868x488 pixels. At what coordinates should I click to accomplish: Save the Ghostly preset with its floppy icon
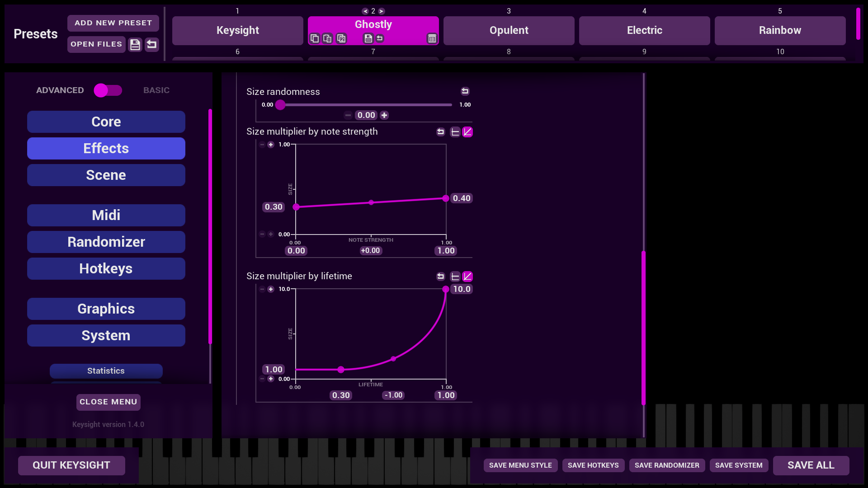click(368, 39)
